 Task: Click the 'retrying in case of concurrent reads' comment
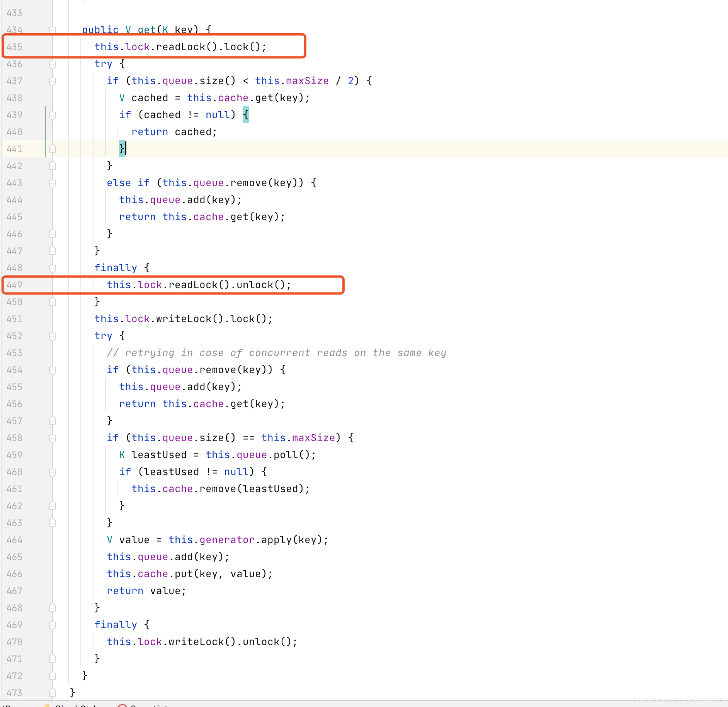point(276,353)
